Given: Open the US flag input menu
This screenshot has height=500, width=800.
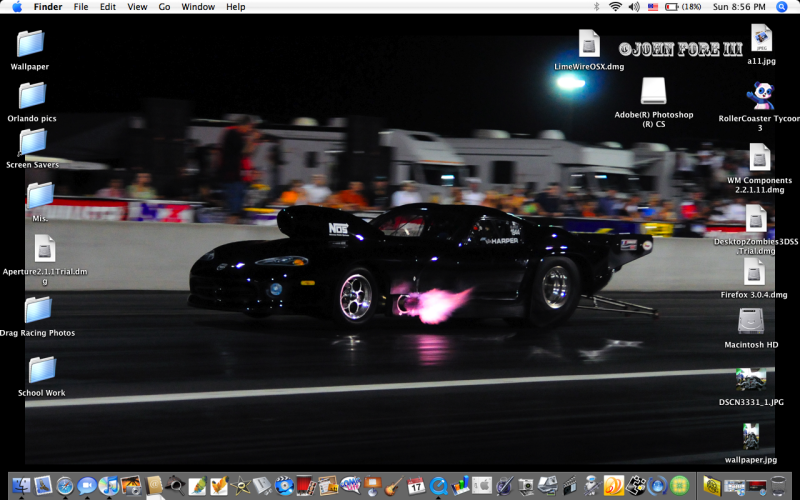Looking at the screenshot, I should [x=653, y=7].
